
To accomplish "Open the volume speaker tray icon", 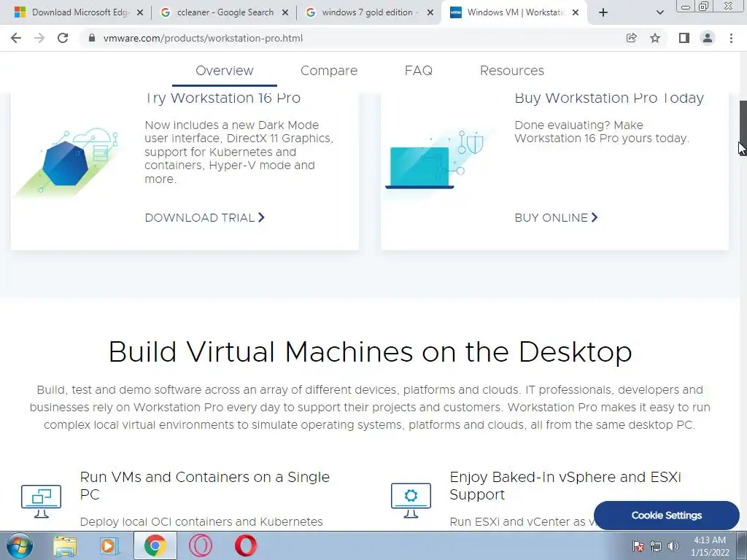I will [x=673, y=546].
